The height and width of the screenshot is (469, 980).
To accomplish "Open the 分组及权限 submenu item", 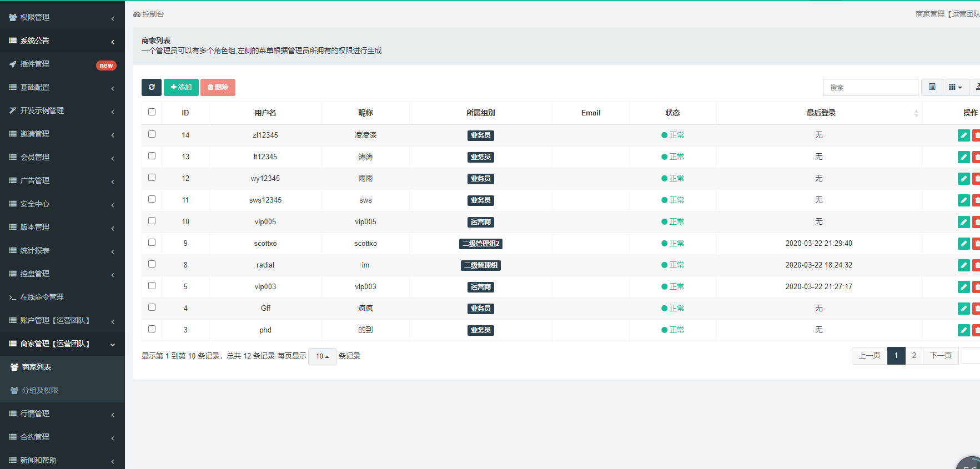I will coord(40,390).
